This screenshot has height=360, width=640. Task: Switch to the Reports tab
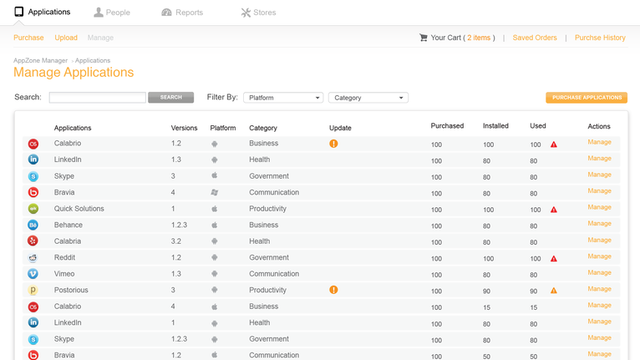[x=182, y=12]
